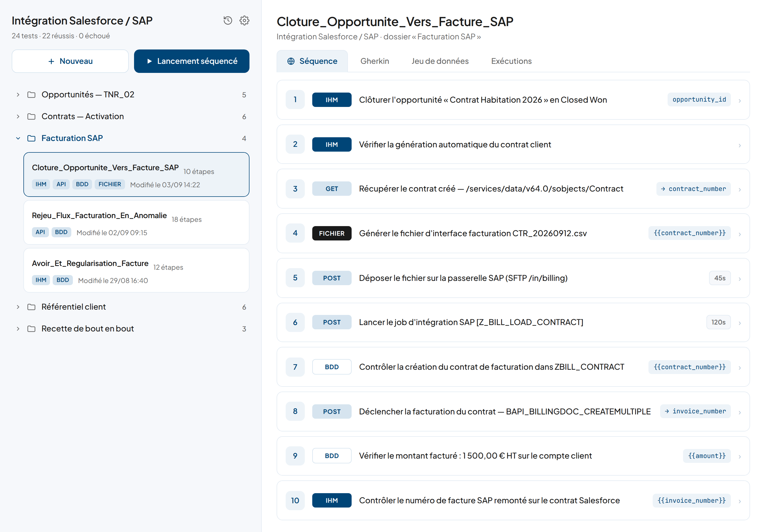Select the Facturation SAP folder label
Viewport: 766px width, 532px height.
click(72, 138)
